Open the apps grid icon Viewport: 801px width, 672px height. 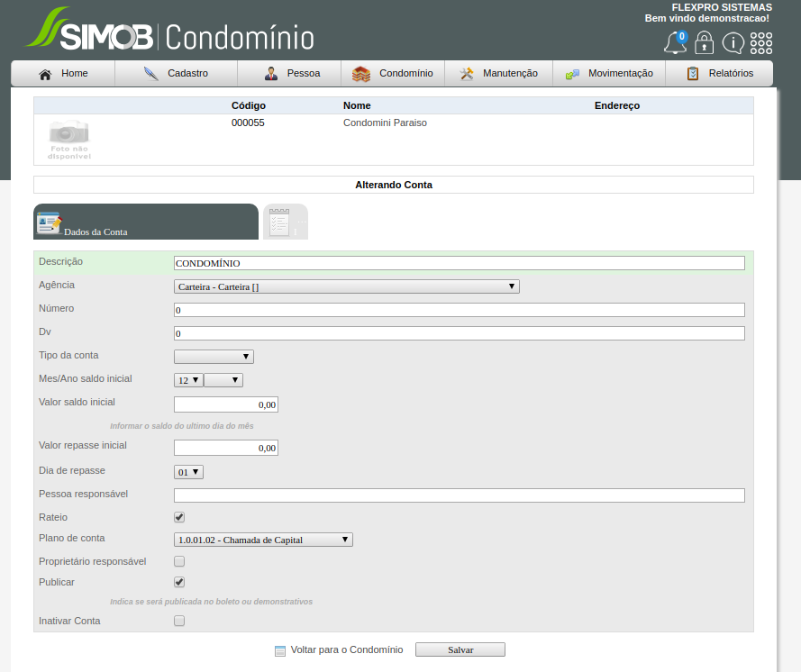click(761, 43)
